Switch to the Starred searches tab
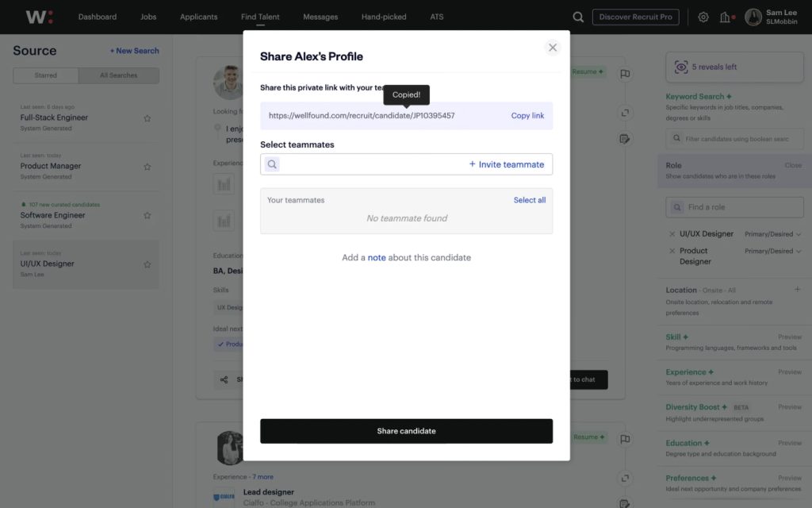The image size is (812, 508). [45, 75]
